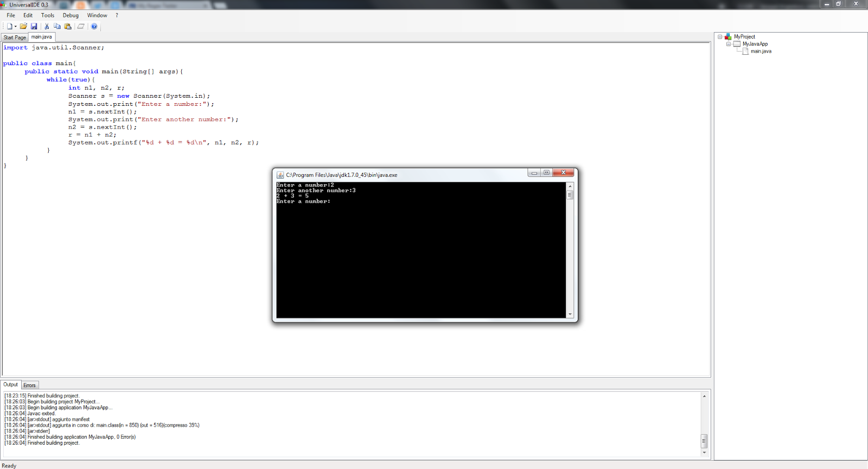Click the MyJavaApp window icon in the tree
Screen dimensions: 868x469
tap(737, 44)
